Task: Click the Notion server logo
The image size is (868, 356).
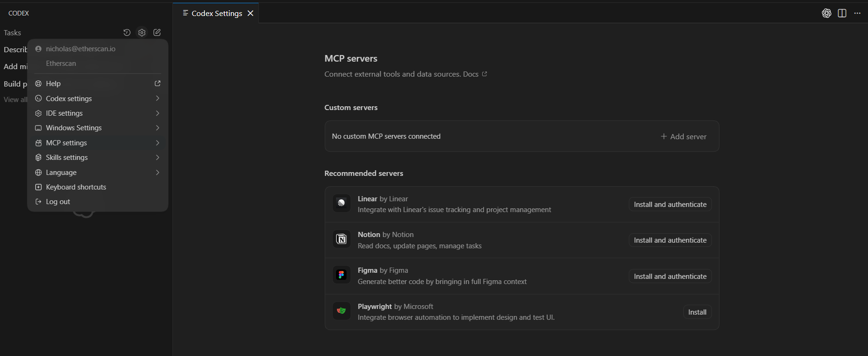Action: (x=342, y=239)
